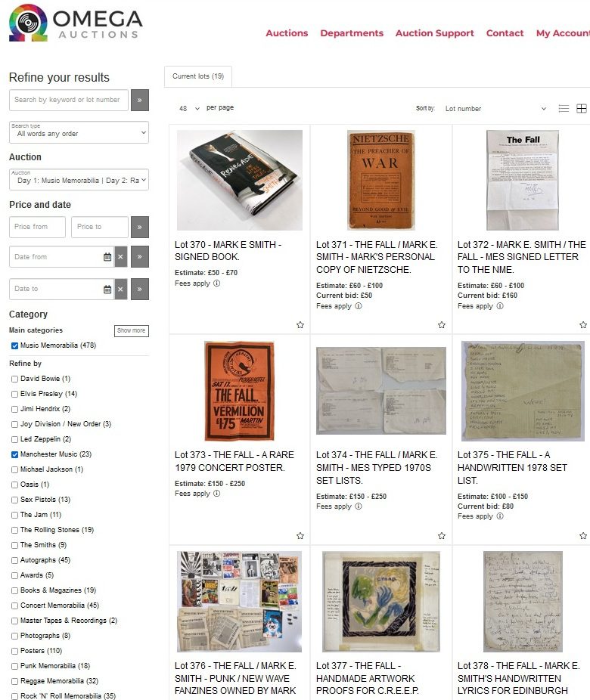Click the Price from input field
This screenshot has height=700, width=590.
coord(38,227)
